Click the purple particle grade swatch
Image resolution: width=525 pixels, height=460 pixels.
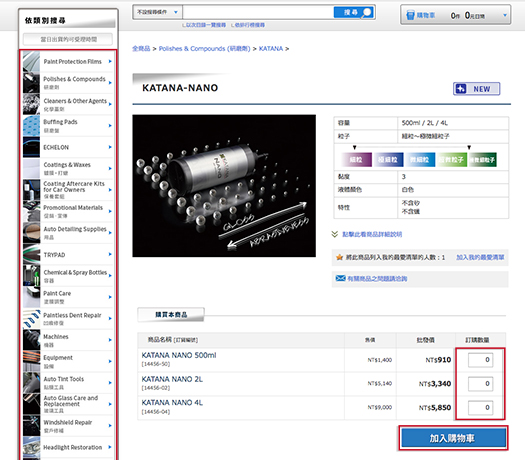(x=356, y=160)
